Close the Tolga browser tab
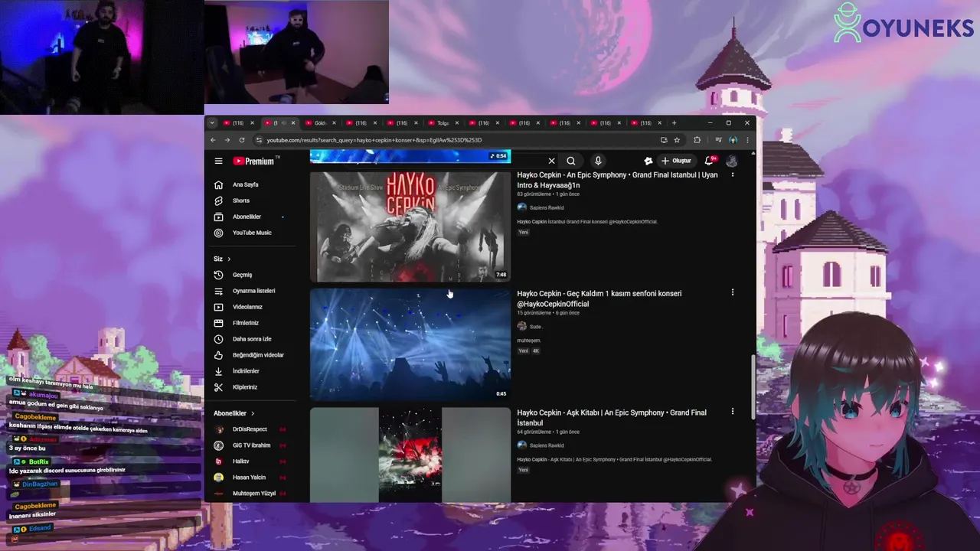 [x=456, y=123]
